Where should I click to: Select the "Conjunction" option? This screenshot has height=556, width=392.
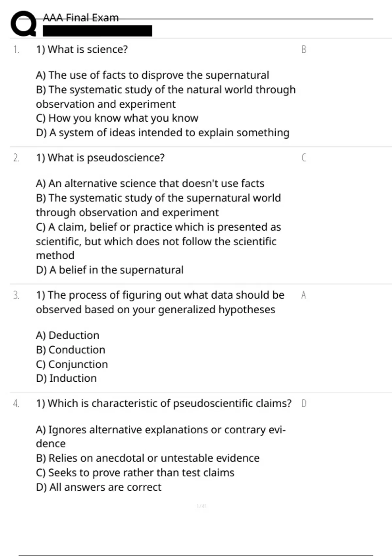pyautogui.click(x=72, y=364)
